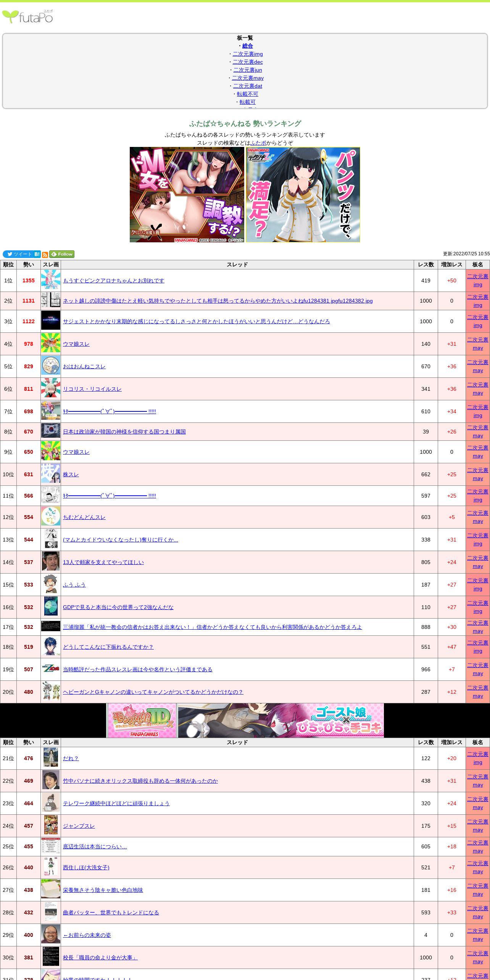The height and width of the screenshot is (980, 490).
Task: Click the futaPo logo
Action: point(27,17)
